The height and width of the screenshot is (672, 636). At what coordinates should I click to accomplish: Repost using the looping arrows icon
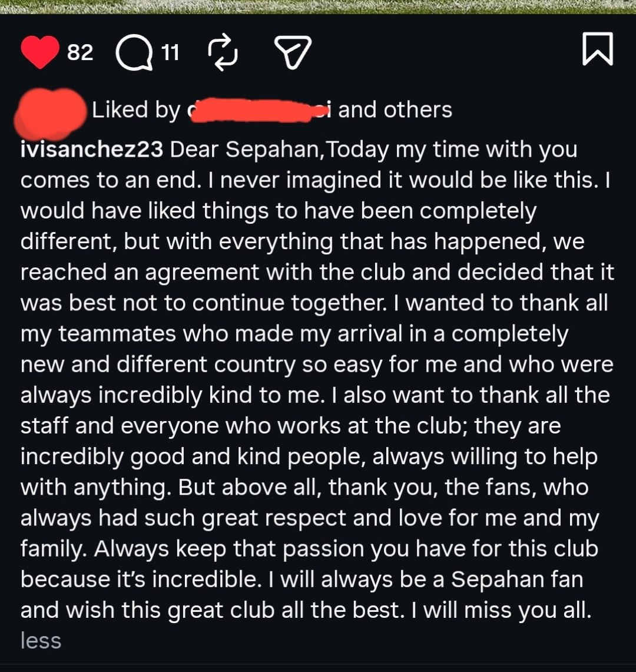point(223,52)
